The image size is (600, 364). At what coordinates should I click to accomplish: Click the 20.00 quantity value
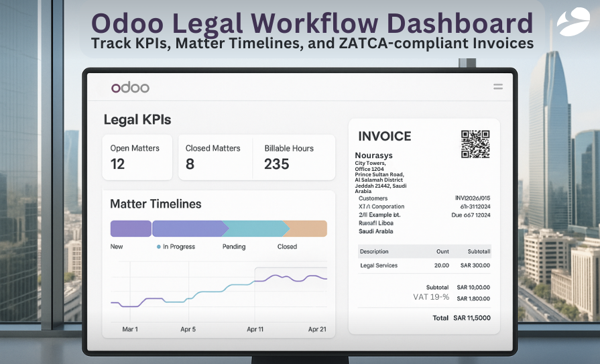click(x=442, y=265)
